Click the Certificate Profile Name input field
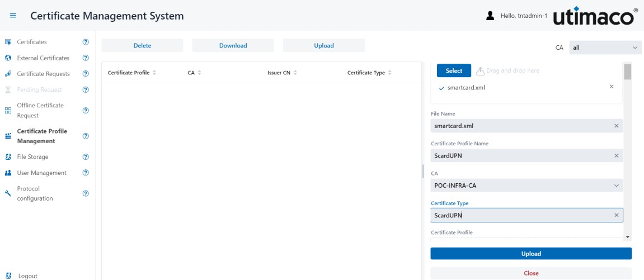The width and height of the screenshot is (644, 280). click(x=527, y=155)
